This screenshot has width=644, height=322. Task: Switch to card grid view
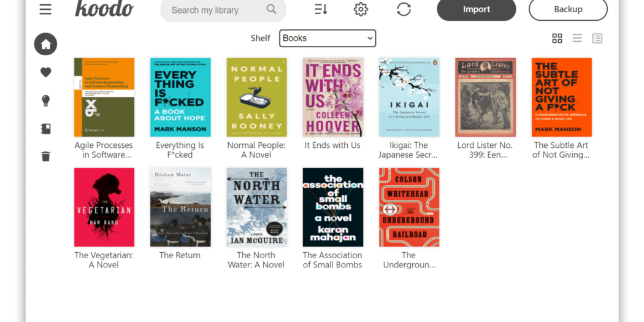click(557, 38)
